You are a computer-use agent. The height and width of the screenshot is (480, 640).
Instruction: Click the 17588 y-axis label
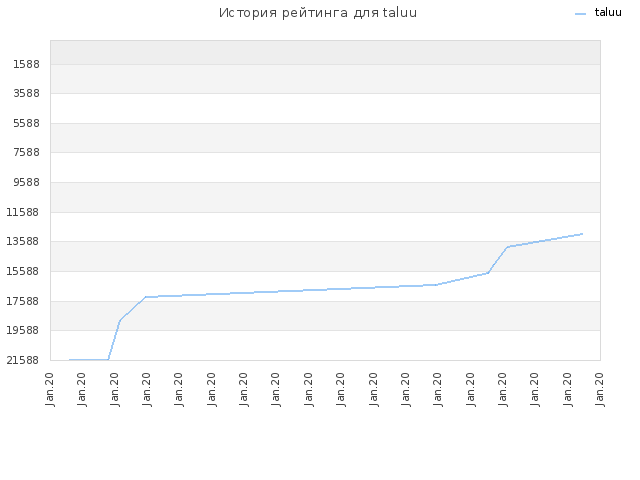coord(23,301)
